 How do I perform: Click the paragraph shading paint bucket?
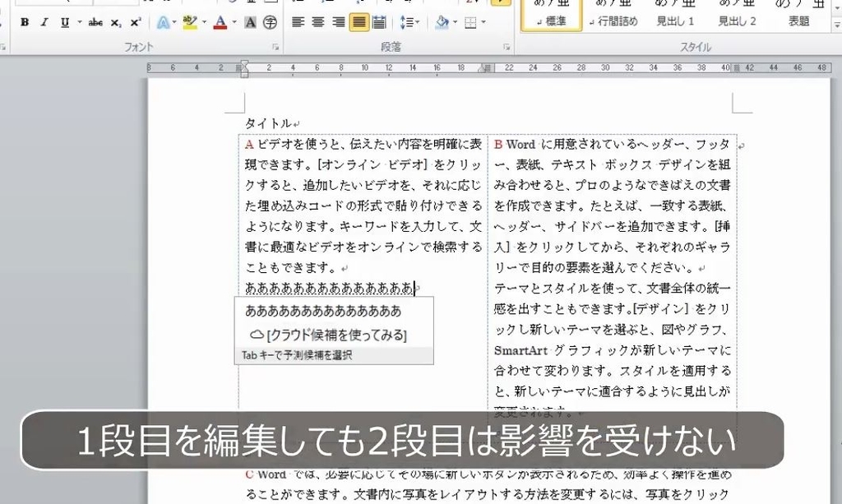442,22
